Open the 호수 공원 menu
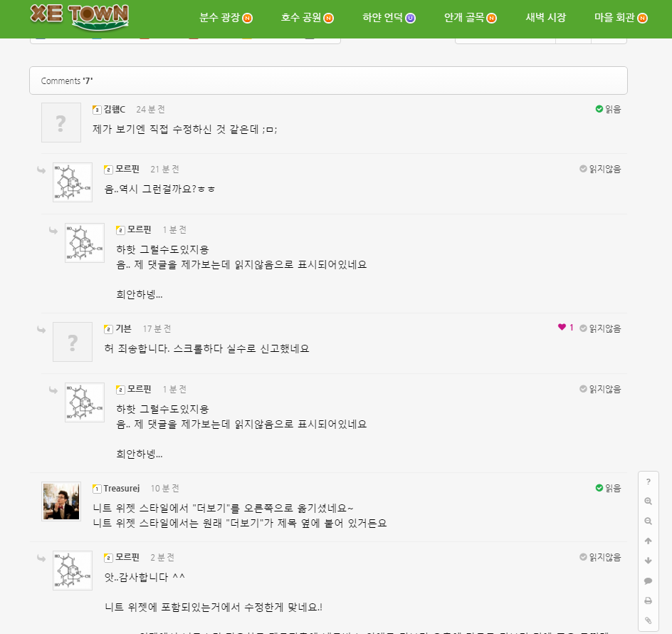Image resolution: width=672 pixels, height=634 pixels. (307, 18)
